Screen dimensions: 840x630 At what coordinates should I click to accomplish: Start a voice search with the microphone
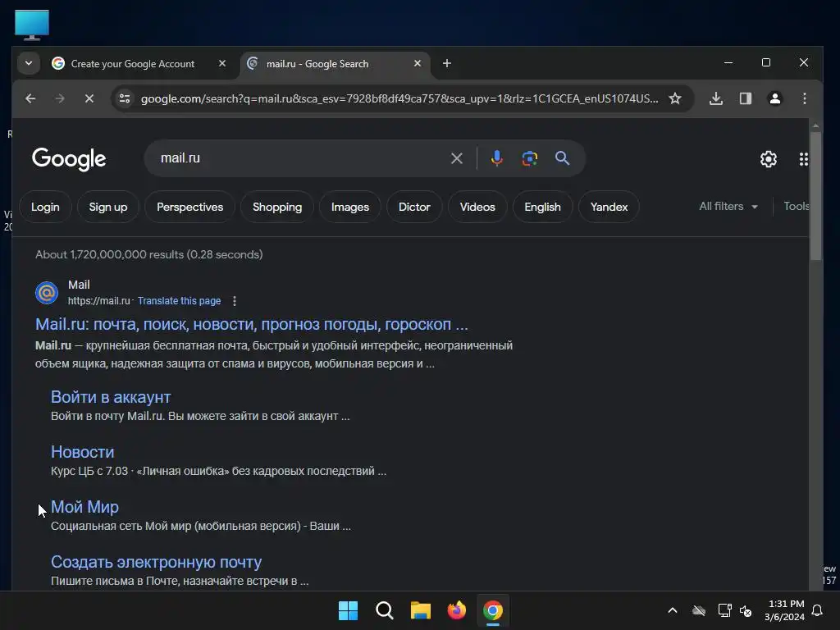(496, 158)
